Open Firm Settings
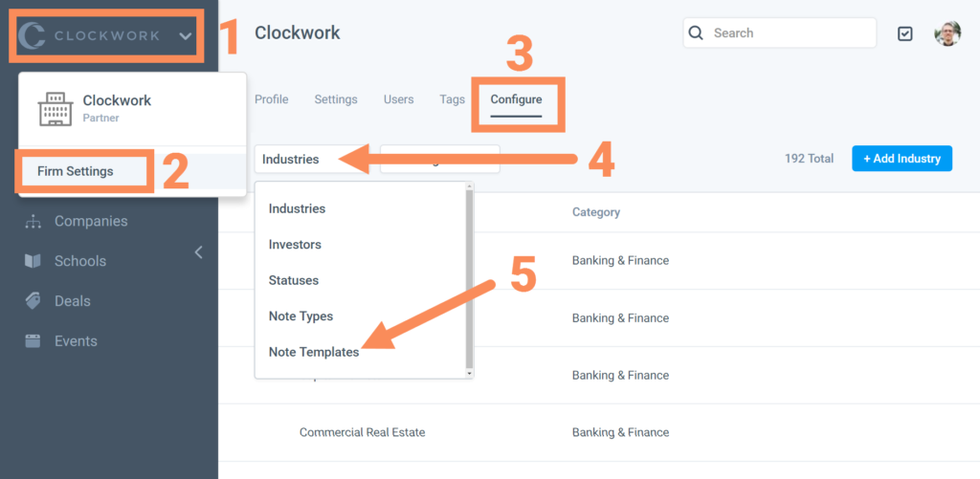Image resolution: width=980 pixels, height=479 pixels. click(x=76, y=171)
